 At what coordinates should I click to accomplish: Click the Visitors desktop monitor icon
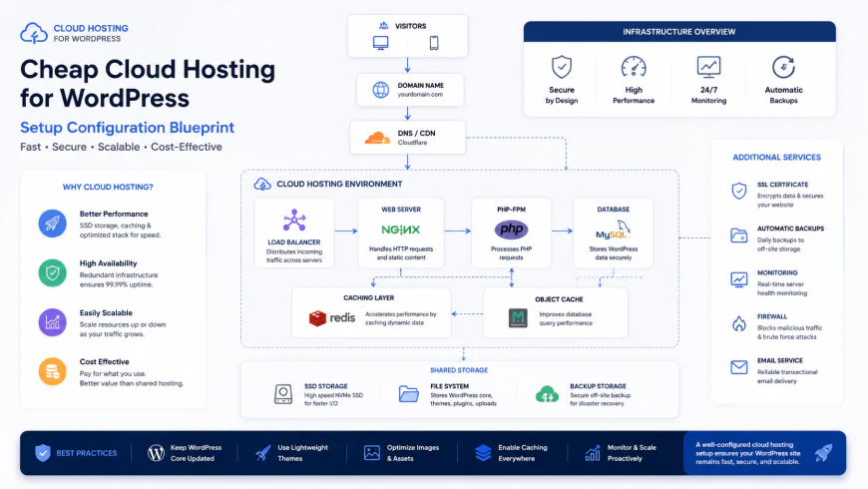coord(381,43)
